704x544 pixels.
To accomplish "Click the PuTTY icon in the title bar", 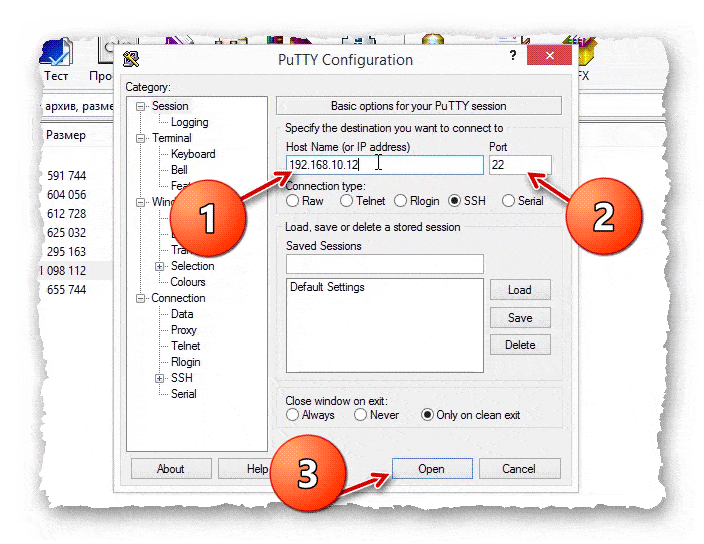I will pos(131,59).
